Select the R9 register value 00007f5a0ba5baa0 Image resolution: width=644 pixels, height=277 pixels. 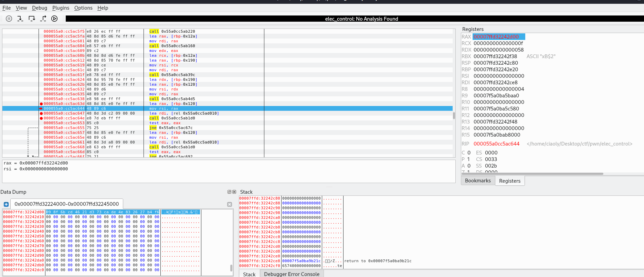click(x=496, y=95)
